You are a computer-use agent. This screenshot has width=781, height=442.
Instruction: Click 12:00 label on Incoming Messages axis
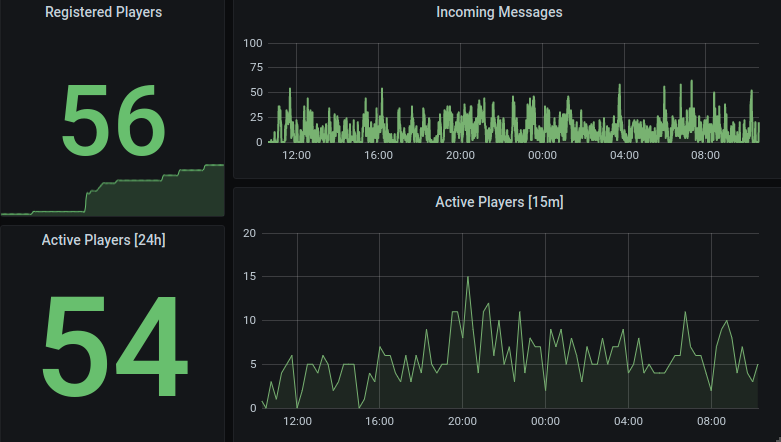pyautogui.click(x=296, y=155)
